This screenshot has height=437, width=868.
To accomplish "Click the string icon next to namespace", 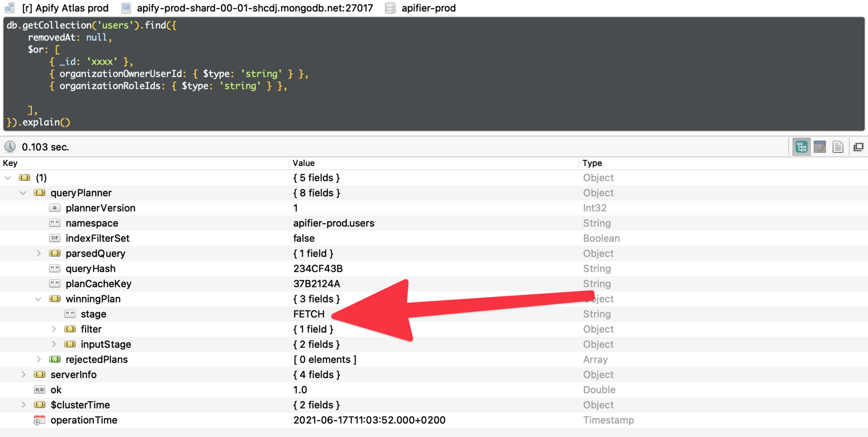I will click(55, 223).
